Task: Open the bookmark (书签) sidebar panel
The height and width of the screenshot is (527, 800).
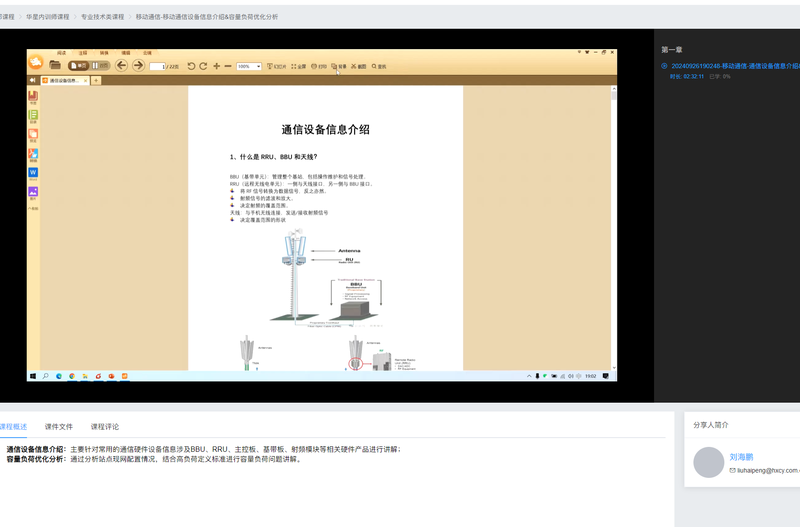Action: pyautogui.click(x=33, y=97)
